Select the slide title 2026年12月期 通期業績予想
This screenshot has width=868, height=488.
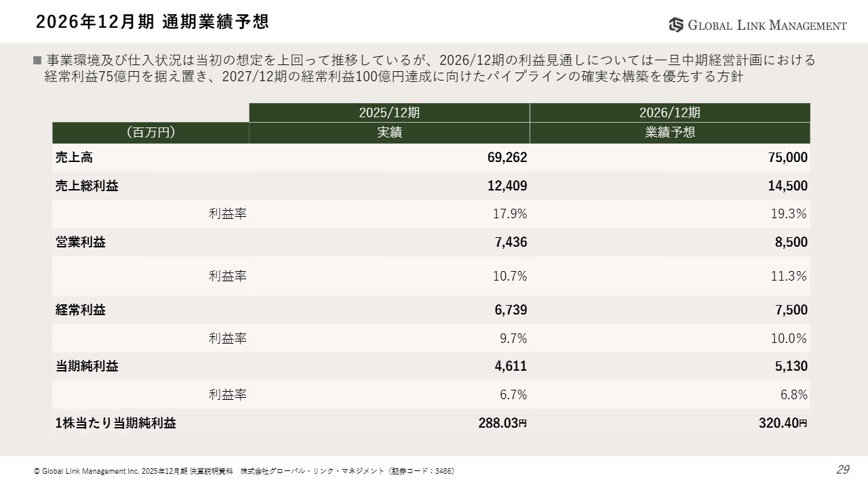point(152,22)
